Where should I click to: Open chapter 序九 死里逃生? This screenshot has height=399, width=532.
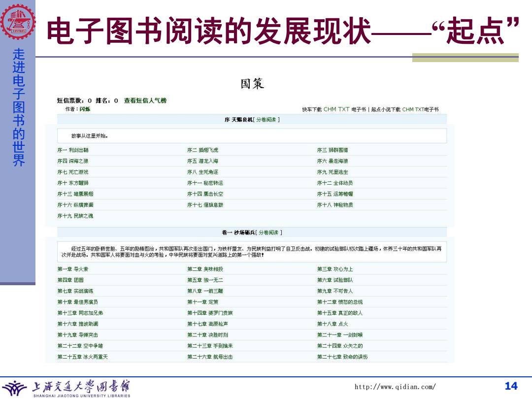(x=332, y=172)
